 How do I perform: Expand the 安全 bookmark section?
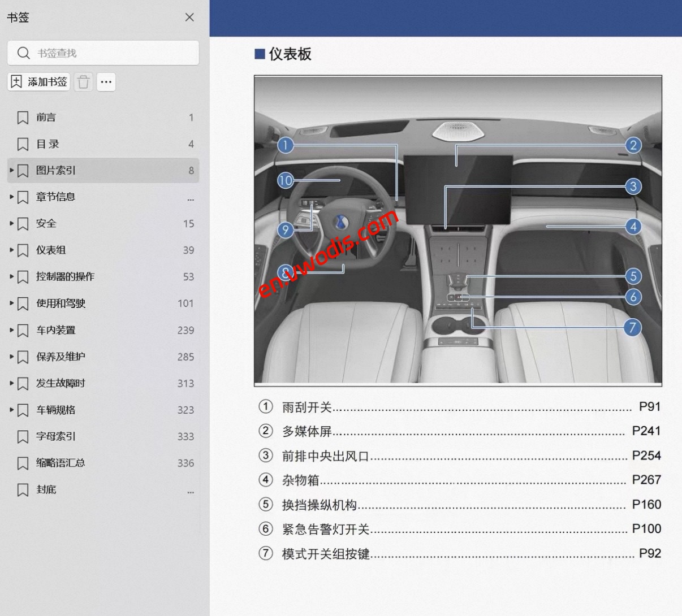tap(11, 223)
